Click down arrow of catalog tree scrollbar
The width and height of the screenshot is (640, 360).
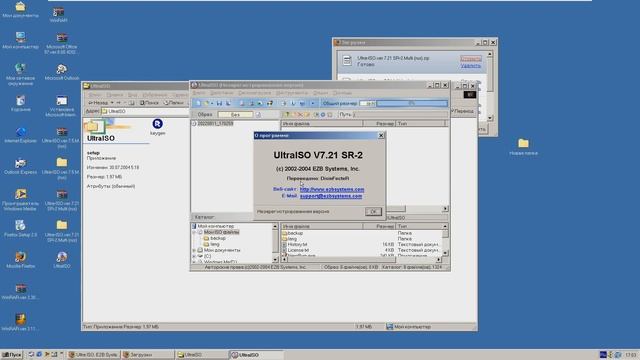pos(275,259)
